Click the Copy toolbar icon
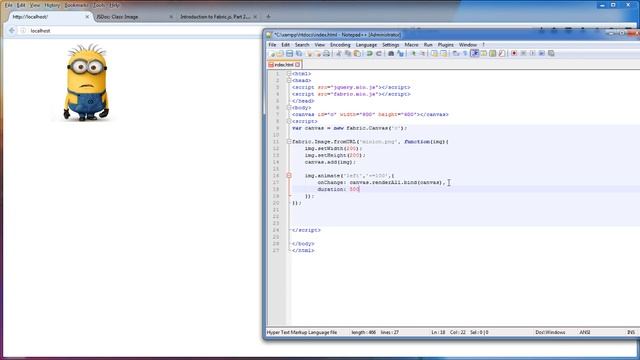 (x=348, y=53)
